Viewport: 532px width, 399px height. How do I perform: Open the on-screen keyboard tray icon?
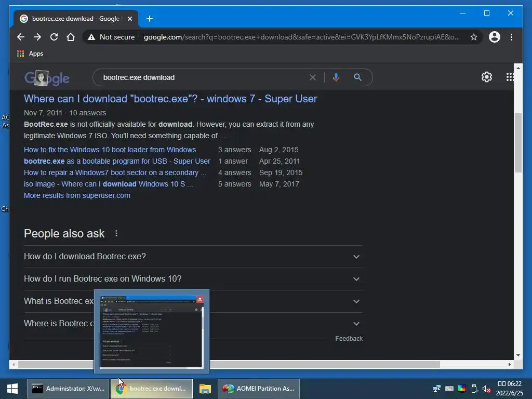[x=449, y=389]
